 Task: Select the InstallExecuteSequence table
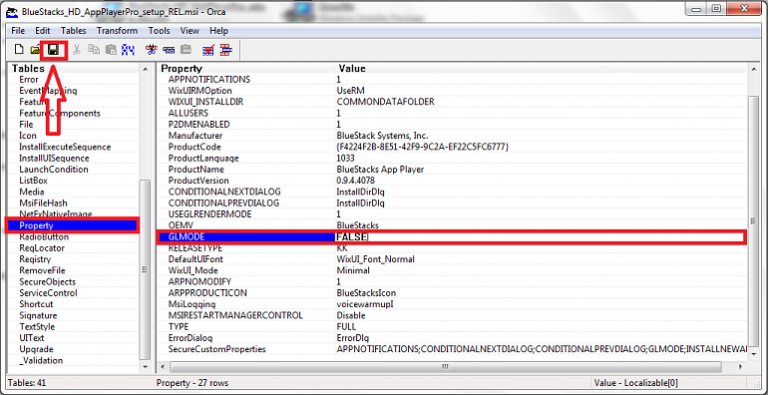click(65, 147)
